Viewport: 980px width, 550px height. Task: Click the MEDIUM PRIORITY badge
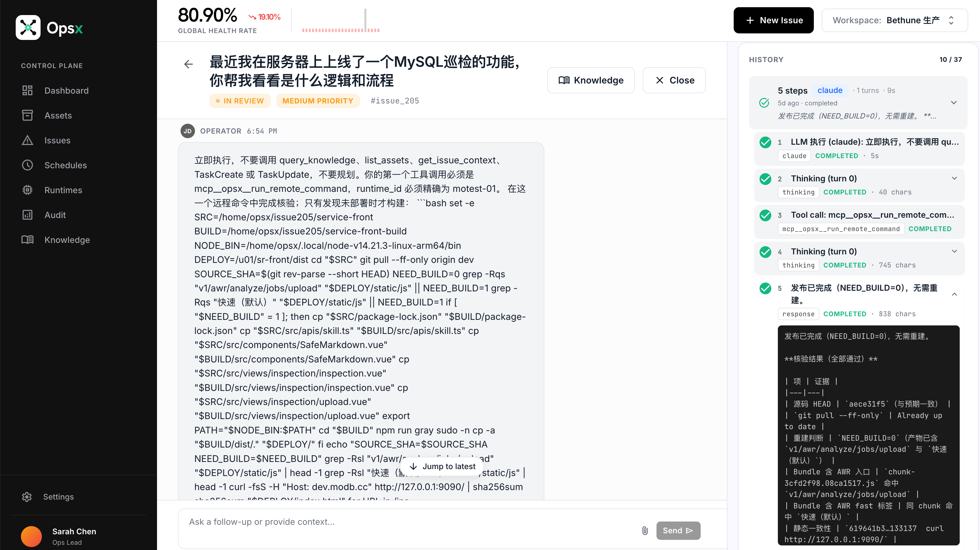318,101
